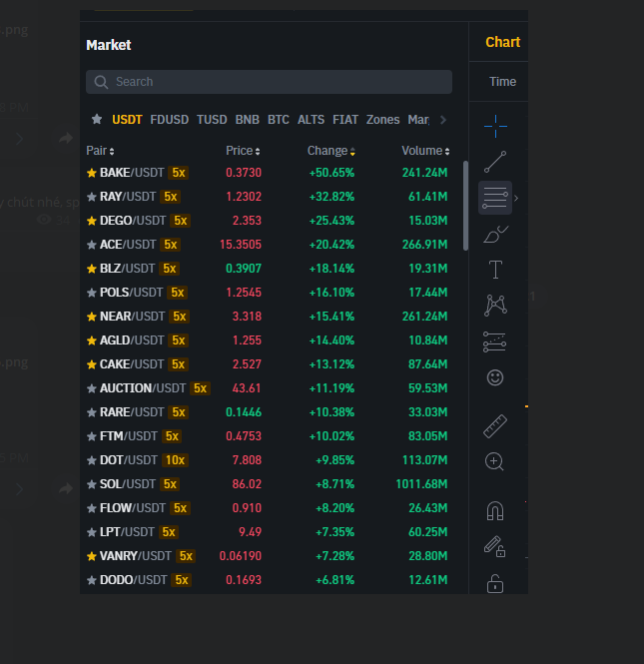644x664 pixels.
Task: Click the 0.06190 price for VANRY/USDT
Action: click(x=240, y=556)
